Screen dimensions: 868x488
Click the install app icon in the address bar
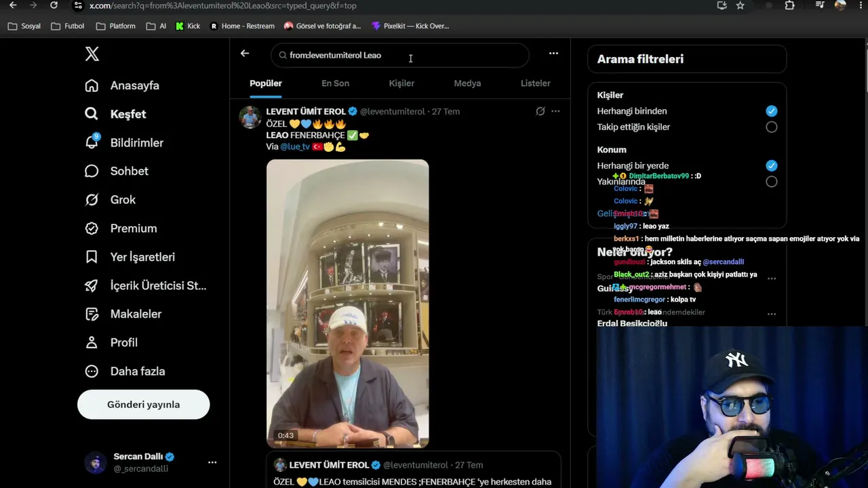click(722, 5)
